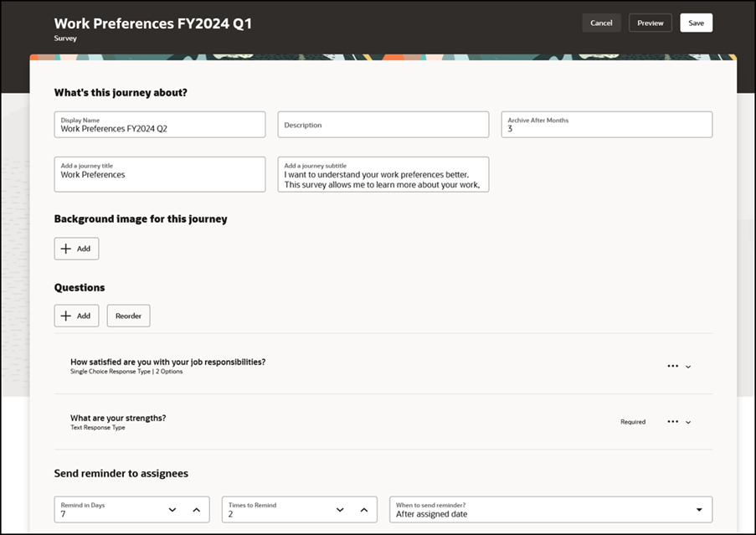Click the Description field
The width and height of the screenshot is (756, 535).
(383, 125)
